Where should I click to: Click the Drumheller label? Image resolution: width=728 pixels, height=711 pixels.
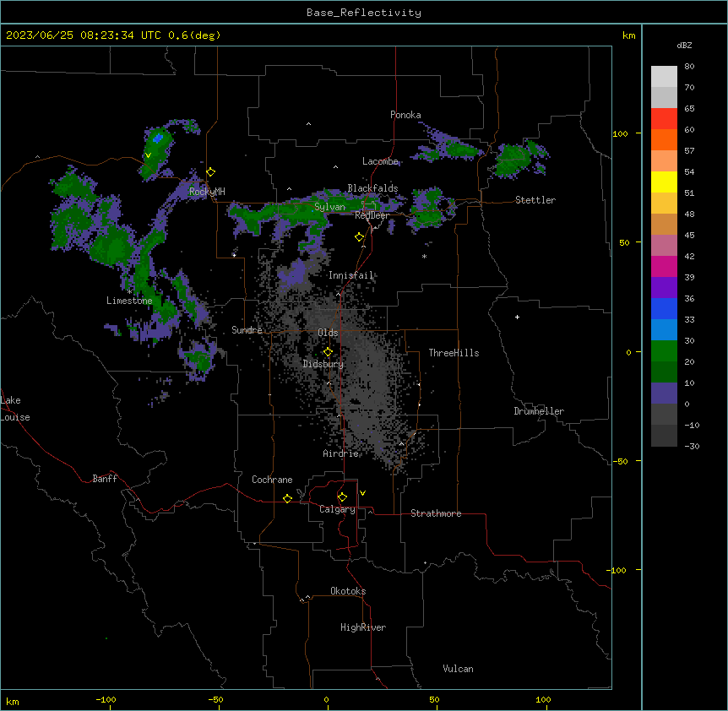click(539, 411)
